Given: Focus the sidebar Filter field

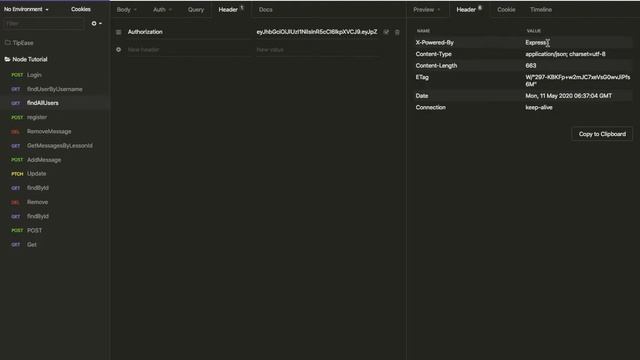Looking at the screenshot, I should (x=43, y=24).
